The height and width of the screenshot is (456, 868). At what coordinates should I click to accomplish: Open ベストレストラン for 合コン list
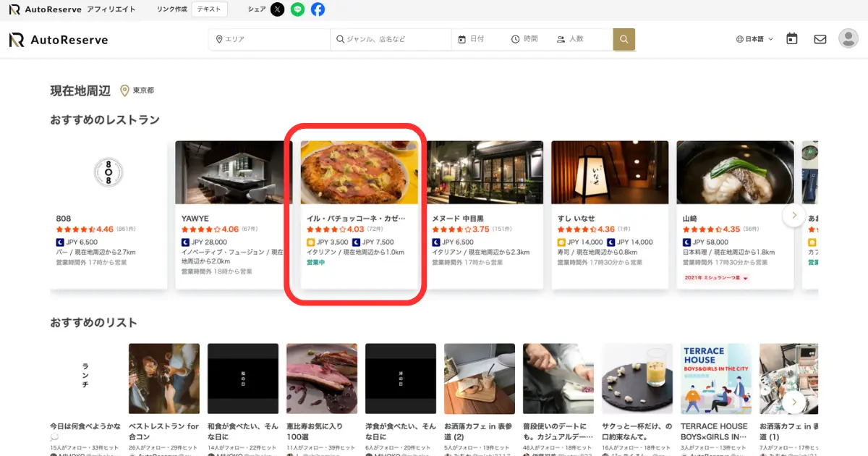pyautogui.click(x=164, y=379)
